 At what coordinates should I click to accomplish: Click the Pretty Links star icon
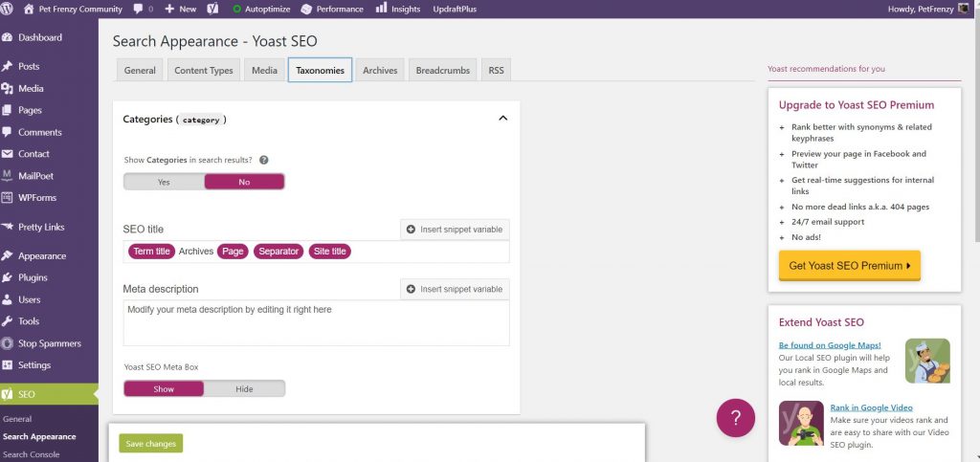[x=8, y=227]
